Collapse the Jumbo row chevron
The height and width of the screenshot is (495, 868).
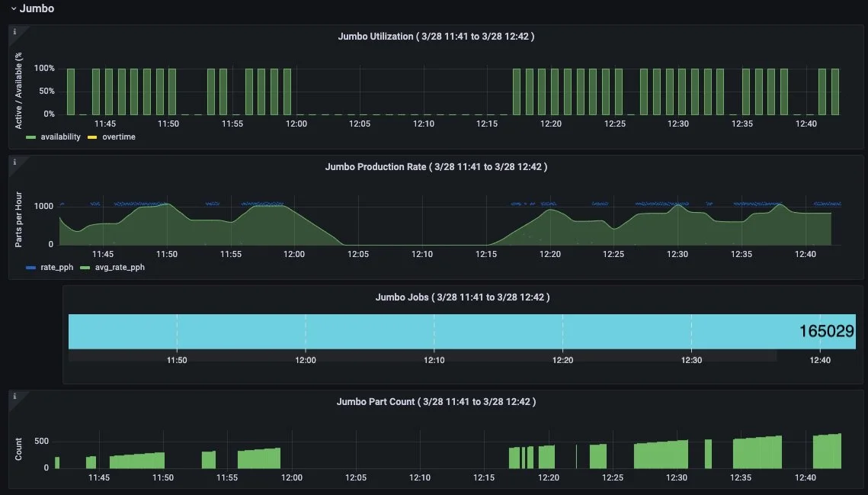tap(14, 9)
